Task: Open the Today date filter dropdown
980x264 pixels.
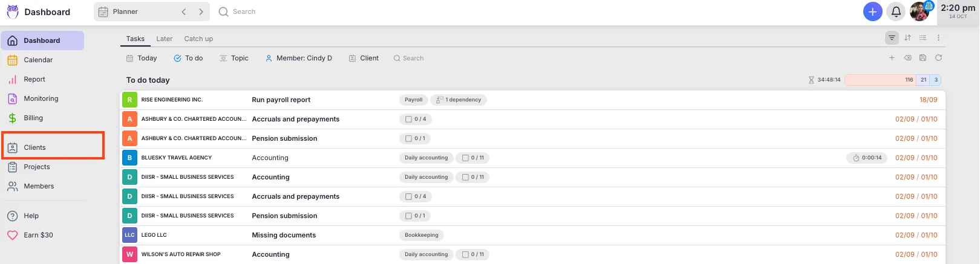Action: pos(142,58)
